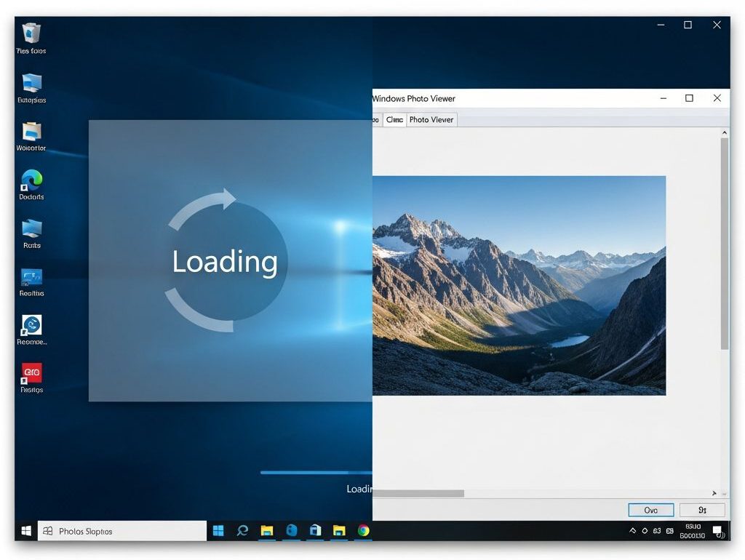Open the second yellow folder taskbar icon

(339, 531)
